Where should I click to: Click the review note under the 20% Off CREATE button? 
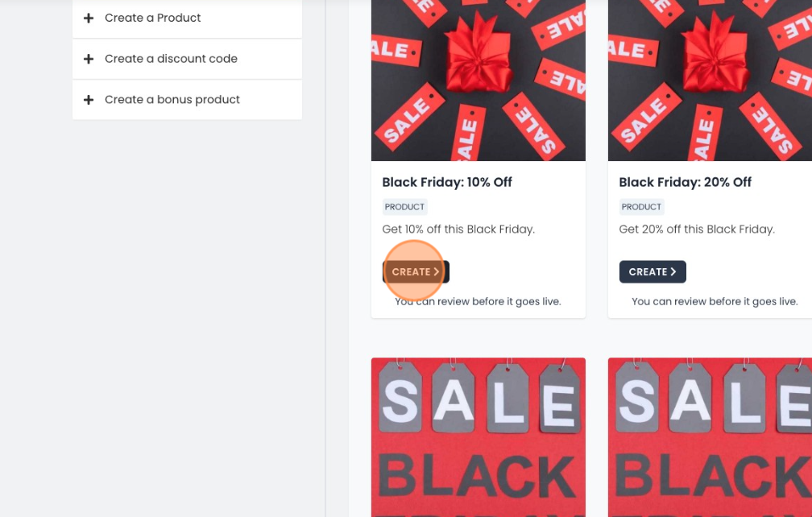pyautogui.click(x=715, y=302)
